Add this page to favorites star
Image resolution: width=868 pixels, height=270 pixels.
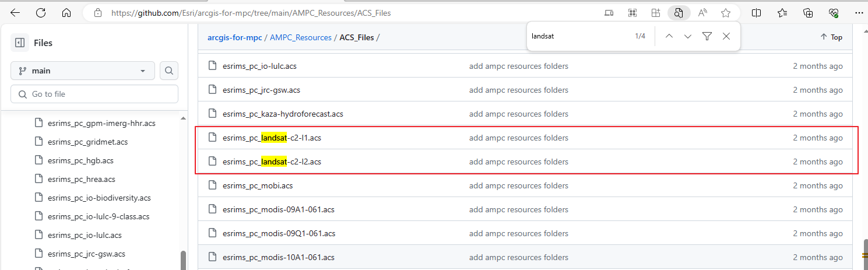click(x=726, y=12)
